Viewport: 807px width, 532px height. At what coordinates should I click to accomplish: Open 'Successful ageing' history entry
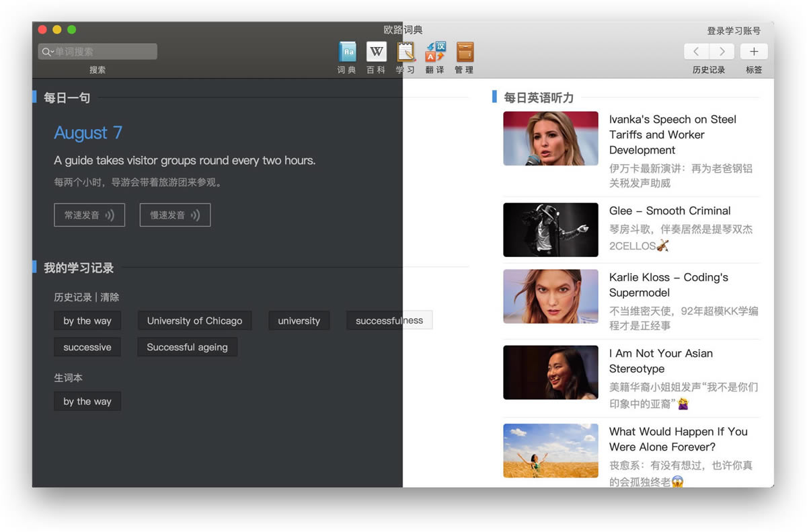(x=187, y=348)
